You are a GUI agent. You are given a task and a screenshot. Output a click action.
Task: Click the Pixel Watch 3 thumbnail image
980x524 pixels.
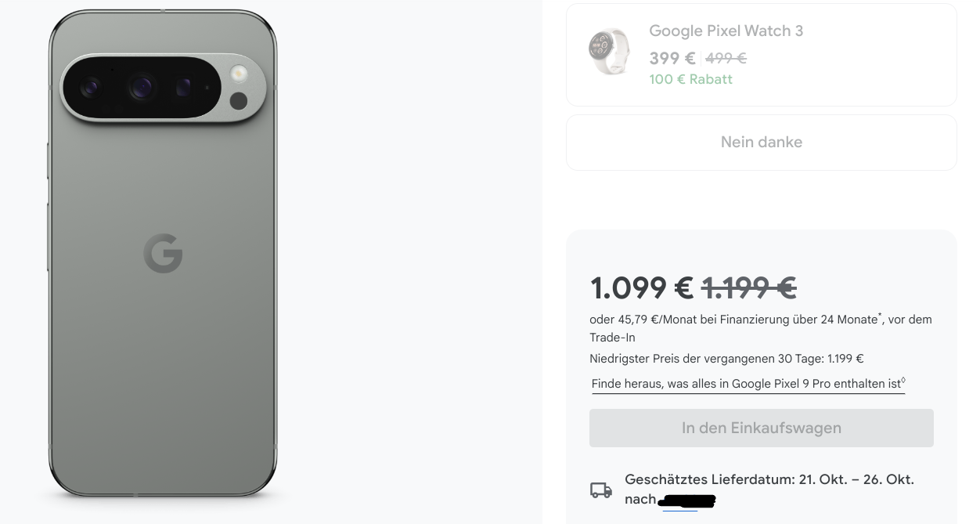(609, 52)
